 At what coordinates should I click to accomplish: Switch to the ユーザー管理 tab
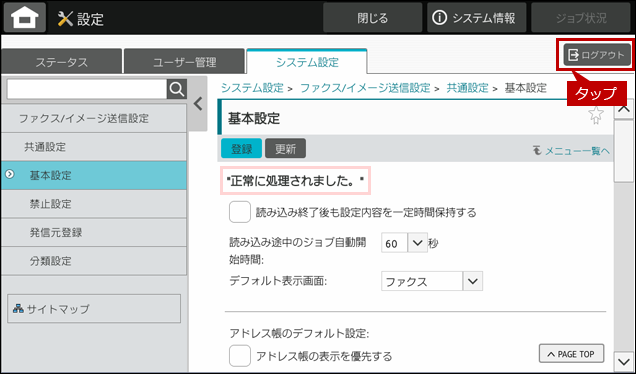tap(184, 62)
